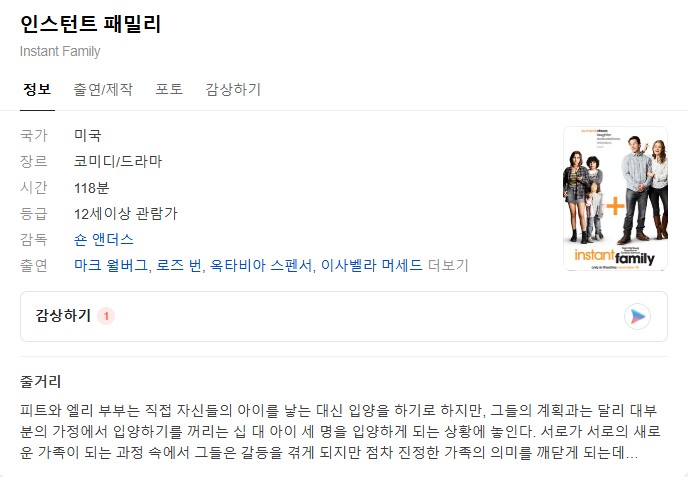Click the 감상하기 label in the card

[x=63, y=316]
